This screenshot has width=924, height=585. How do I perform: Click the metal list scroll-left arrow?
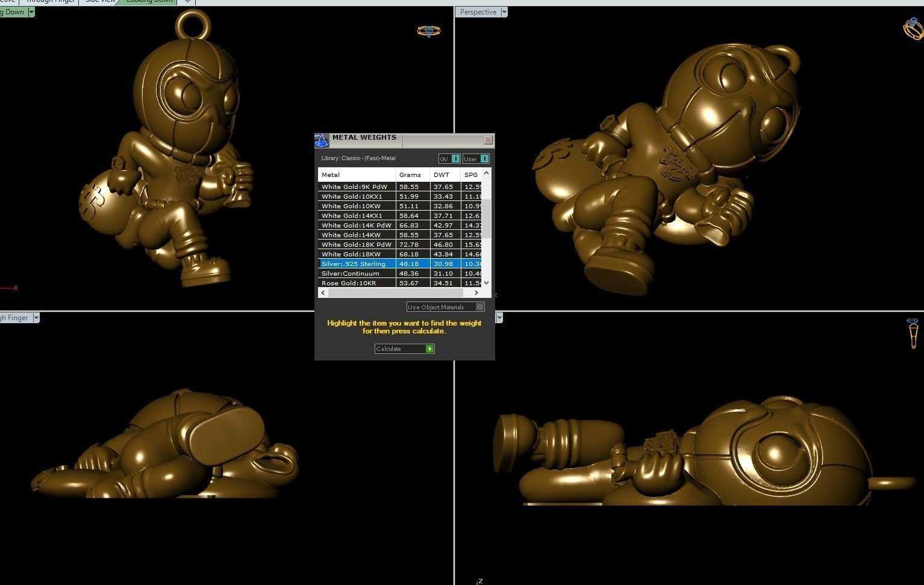click(x=323, y=292)
